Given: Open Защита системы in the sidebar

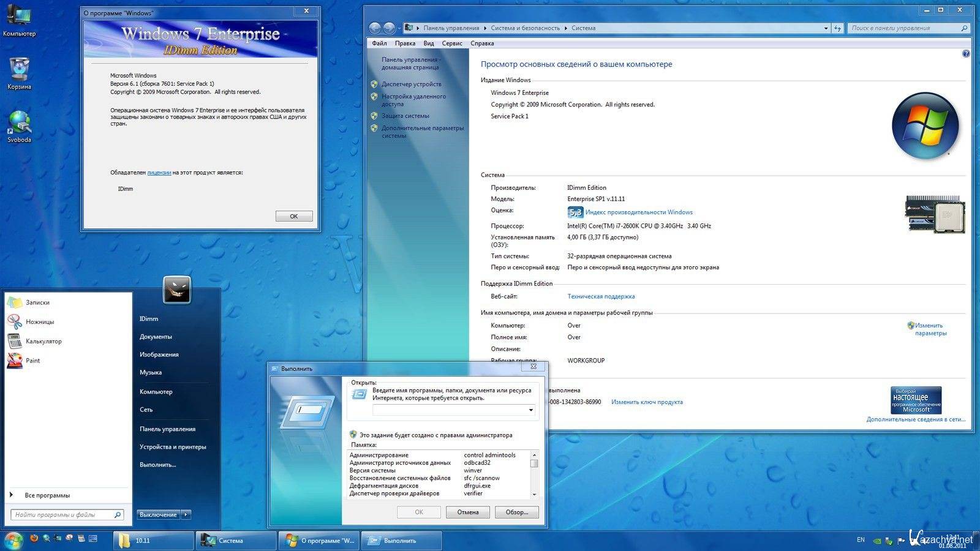Looking at the screenshot, I should click(405, 116).
